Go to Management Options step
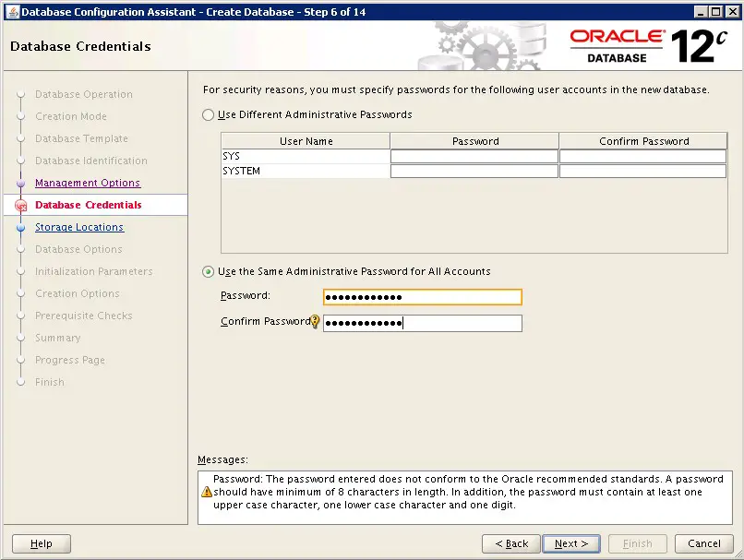Viewport: 744px width, 560px height. pyautogui.click(x=88, y=183)
